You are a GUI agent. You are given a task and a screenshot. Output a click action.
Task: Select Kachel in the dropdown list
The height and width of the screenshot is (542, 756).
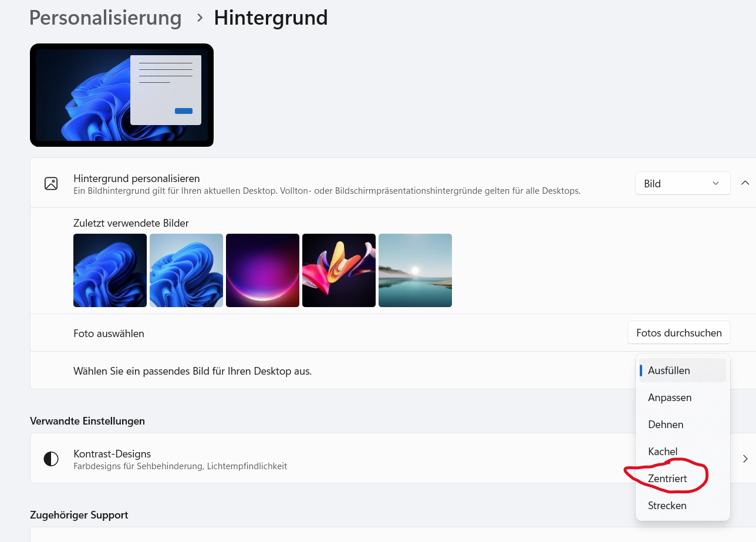point(683,452)
